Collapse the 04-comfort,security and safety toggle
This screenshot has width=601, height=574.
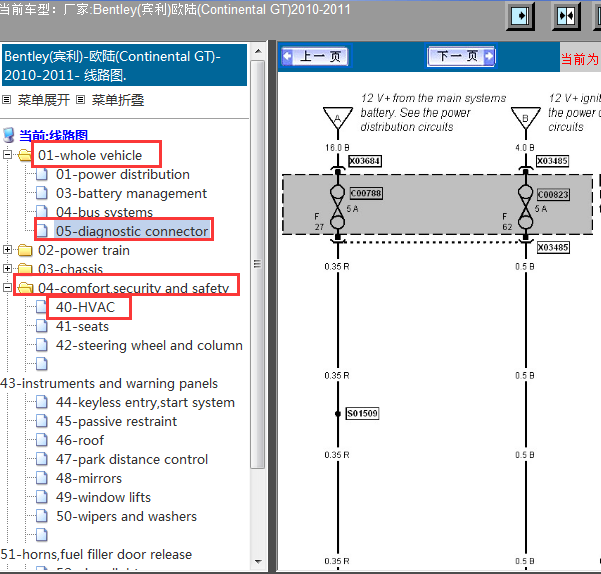(7, 287)
